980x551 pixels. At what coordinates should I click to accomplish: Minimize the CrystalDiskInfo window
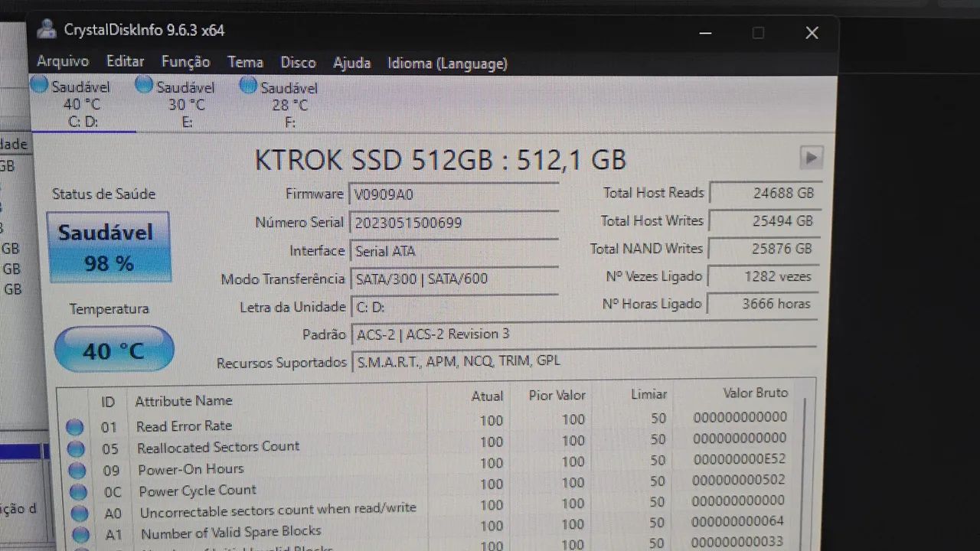[x=706, y=32]
